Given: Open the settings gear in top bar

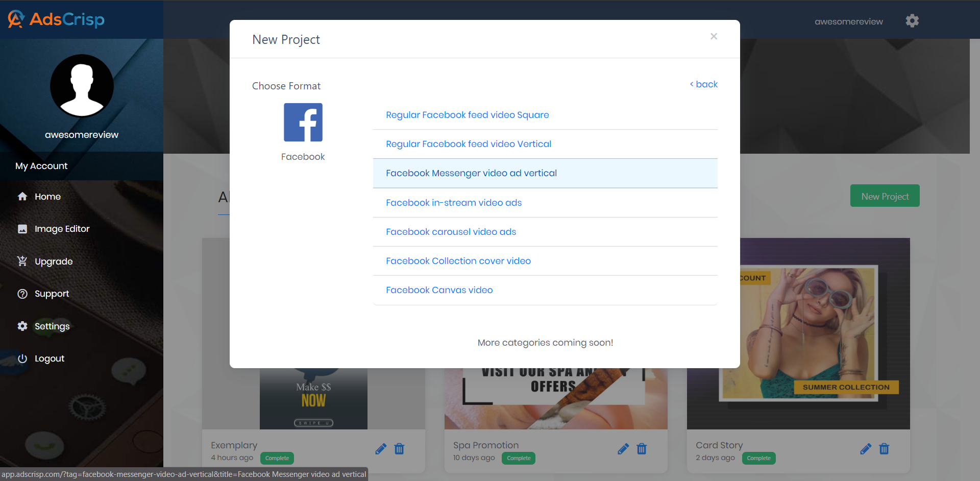Looking at the screenshot, I should click(912, 20).
